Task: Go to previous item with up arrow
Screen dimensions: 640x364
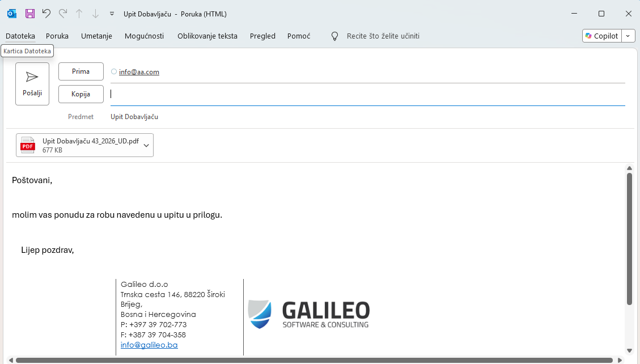Action: click(79, 14)
